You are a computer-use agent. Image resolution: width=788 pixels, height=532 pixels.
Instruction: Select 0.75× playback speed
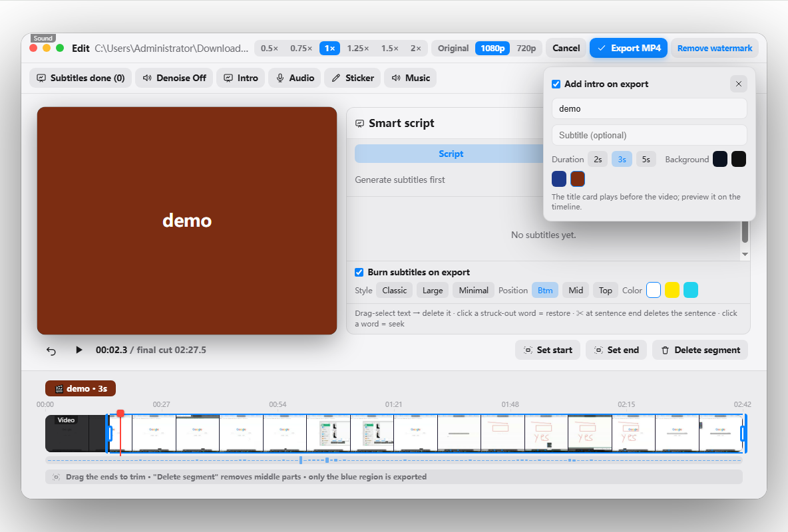click(301, 49)
